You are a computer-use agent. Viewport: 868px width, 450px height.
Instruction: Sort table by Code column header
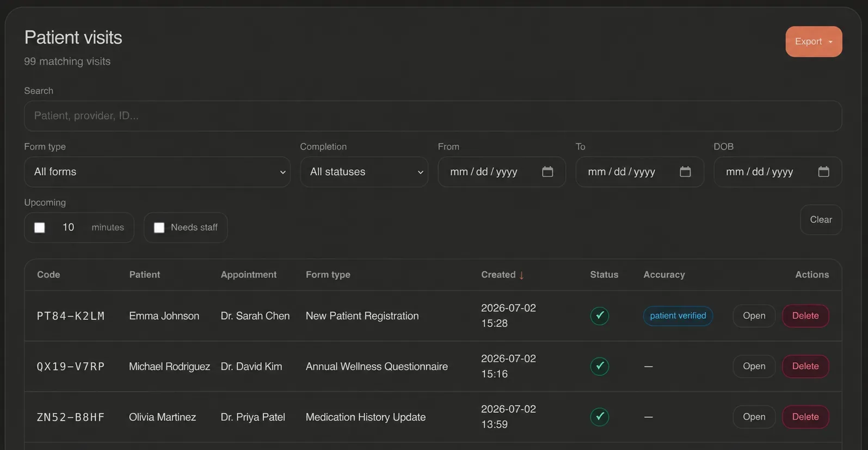pos(48,275)
